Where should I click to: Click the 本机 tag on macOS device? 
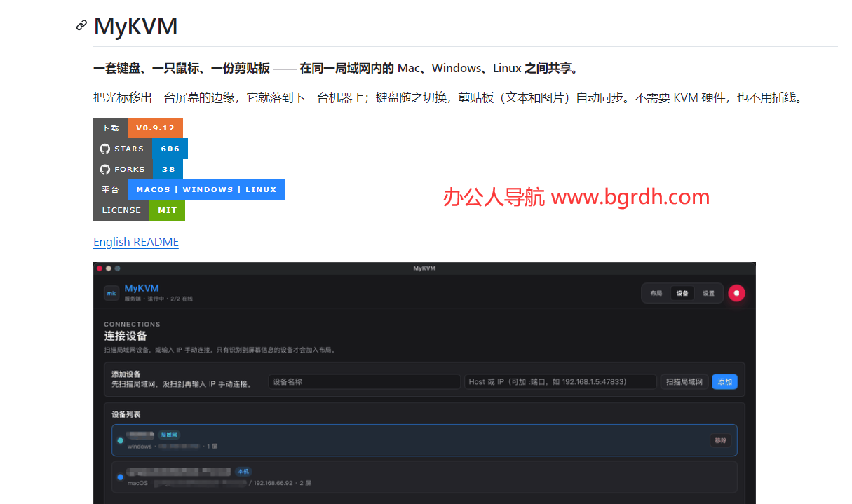click(243, 472)
